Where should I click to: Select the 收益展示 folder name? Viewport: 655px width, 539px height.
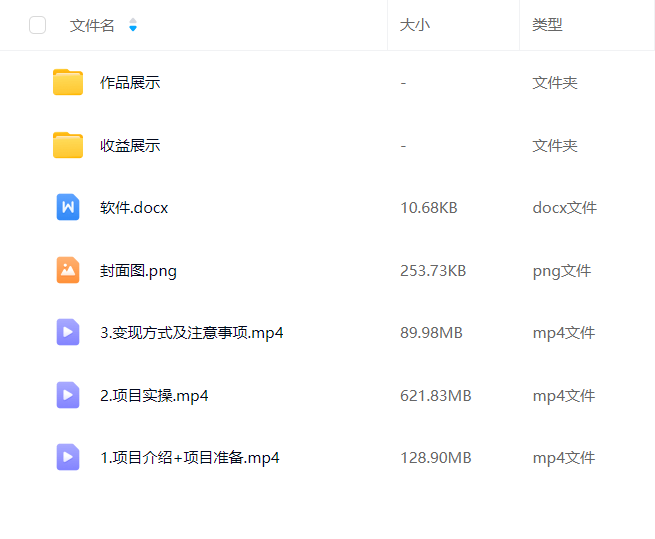[x=130, y=146]
